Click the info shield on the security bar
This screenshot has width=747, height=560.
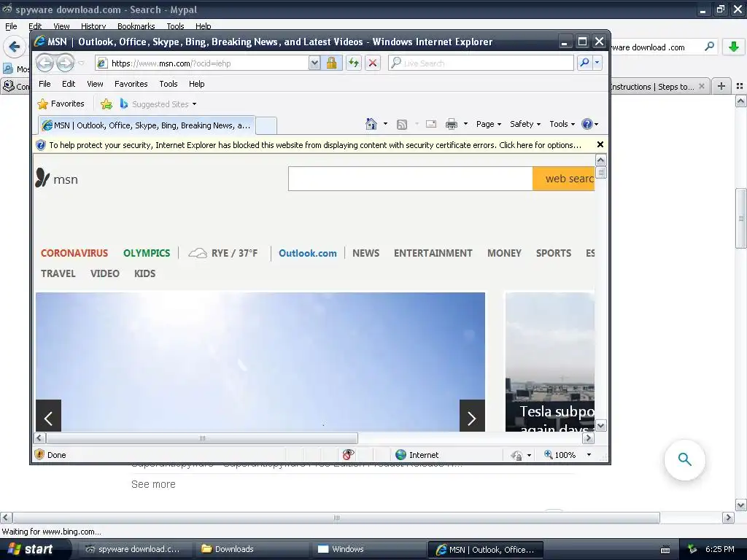[x=41, y=145]
